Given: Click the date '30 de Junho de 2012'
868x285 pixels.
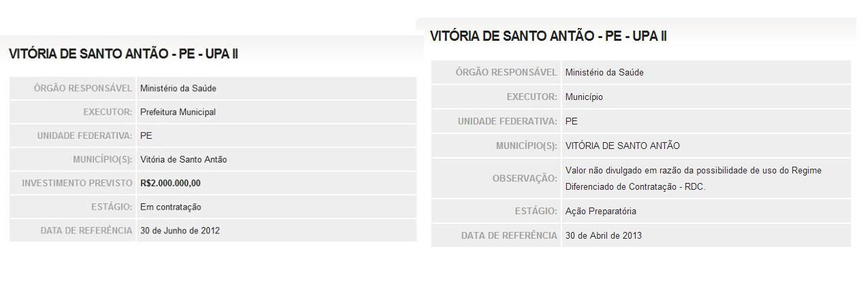Looking at the screenshot, I should click(x=180, y=231).
